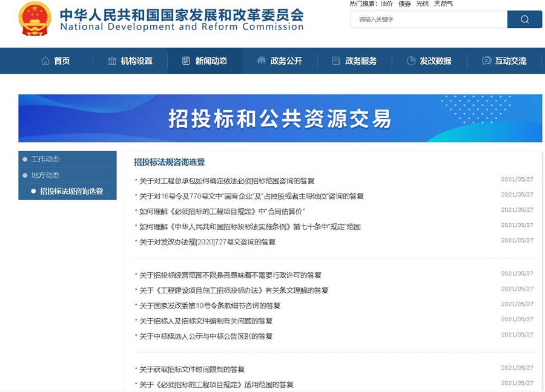Click the fingerprint icon beside 政务公开
The height and width of the screenshot is (392, 545).
tap(262, 60)
